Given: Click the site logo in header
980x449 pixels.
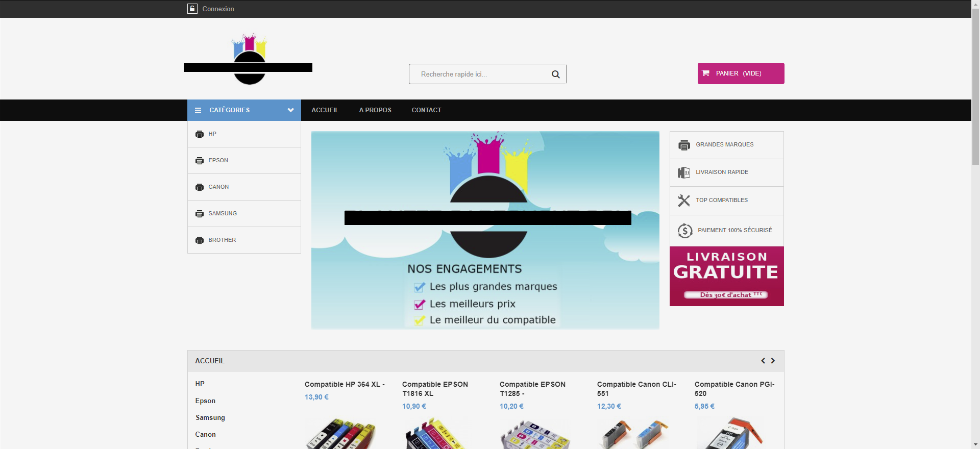Looking at the screenshot, I should tap(248, 59).
